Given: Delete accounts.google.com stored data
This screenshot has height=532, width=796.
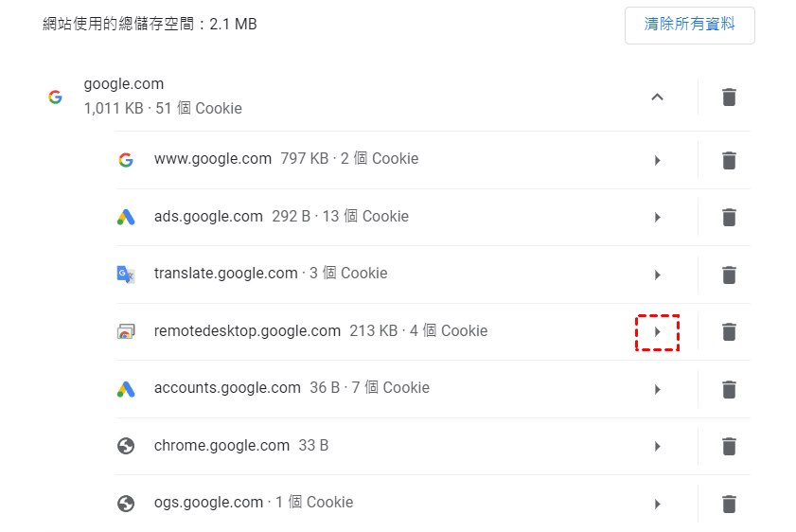Looking at the screenshot, I should [729, 389].
